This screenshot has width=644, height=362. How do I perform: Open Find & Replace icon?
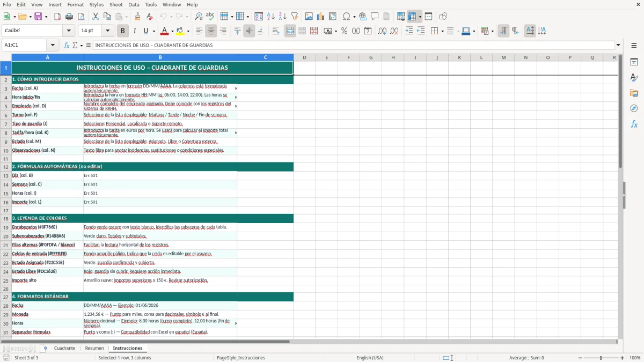point(199,17)
